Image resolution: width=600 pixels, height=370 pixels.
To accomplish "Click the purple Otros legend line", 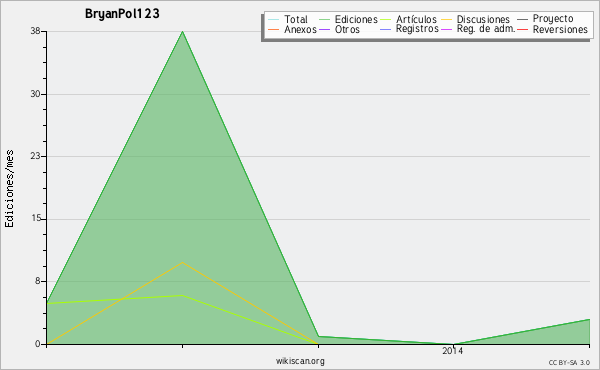I will 324,29.
